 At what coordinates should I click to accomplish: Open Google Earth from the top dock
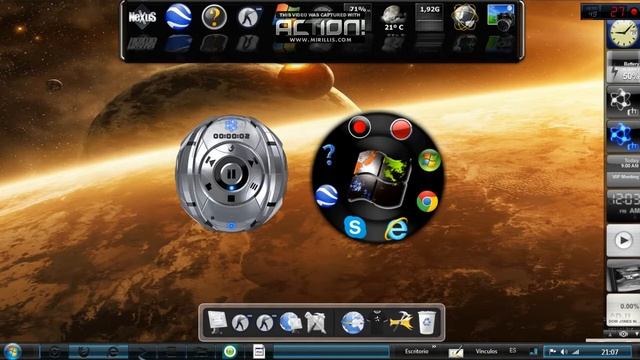click(x=178, y=16)
